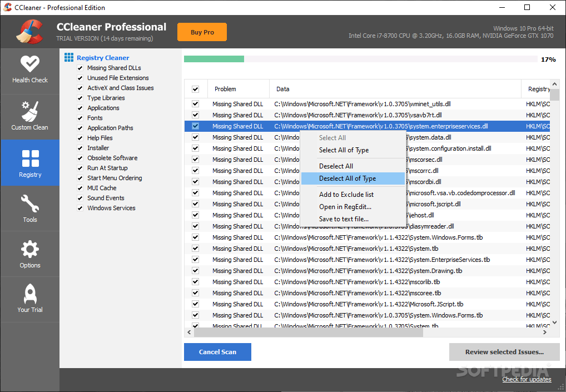This screenshot has width=566, height=392.
Task: Disable the Fonts registry scan option
Action: (80, 118)
